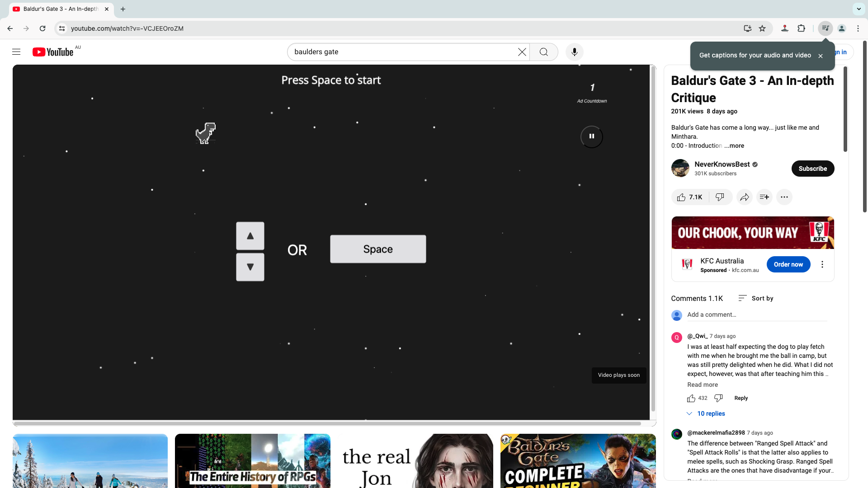Screen dimensions: 868x488
Task: Click the captions notification close button
Action: pos(821,56)
